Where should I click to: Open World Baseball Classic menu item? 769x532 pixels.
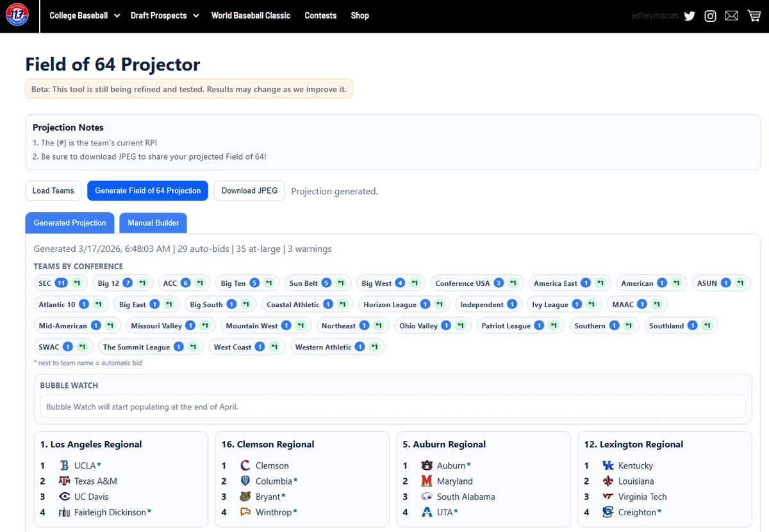click(251, 15)
